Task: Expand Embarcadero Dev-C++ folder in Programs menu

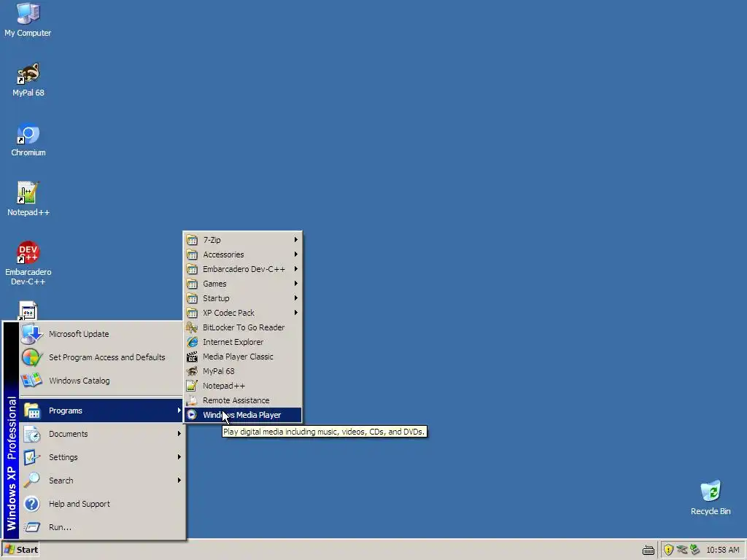Action: (243, 269)
